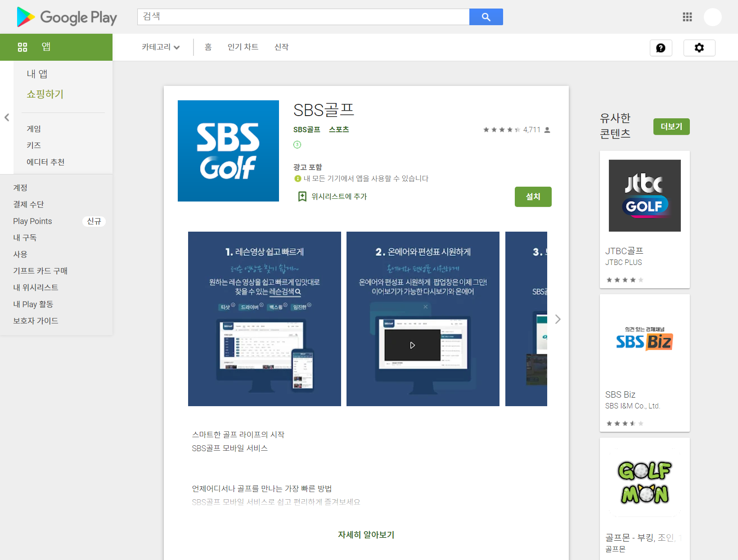Go to the 홈 tab
738x560 pixels.
(x=208, y=47)
